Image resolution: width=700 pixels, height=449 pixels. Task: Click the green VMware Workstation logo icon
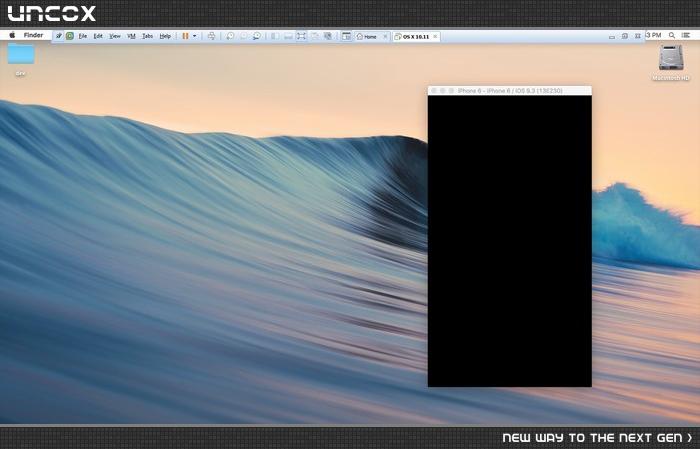point(70,36)
